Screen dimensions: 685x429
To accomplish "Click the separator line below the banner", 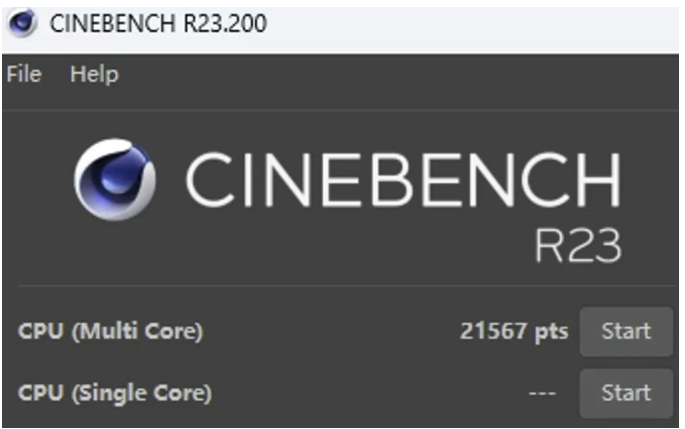I will (x=340, y=286).
